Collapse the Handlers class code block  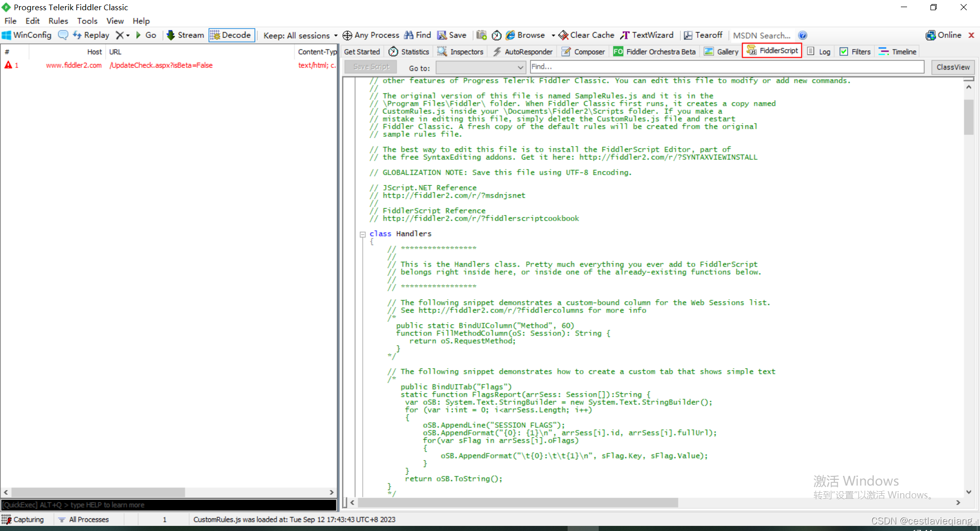[362, 234]
